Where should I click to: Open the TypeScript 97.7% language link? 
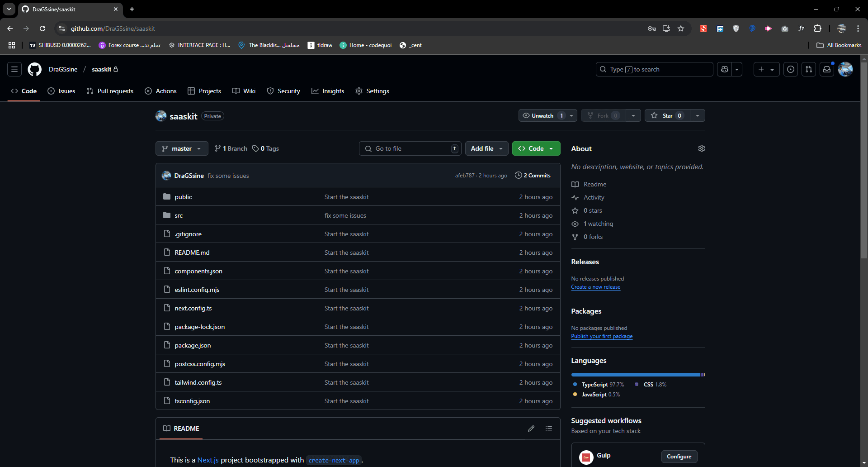pos(599,385)
